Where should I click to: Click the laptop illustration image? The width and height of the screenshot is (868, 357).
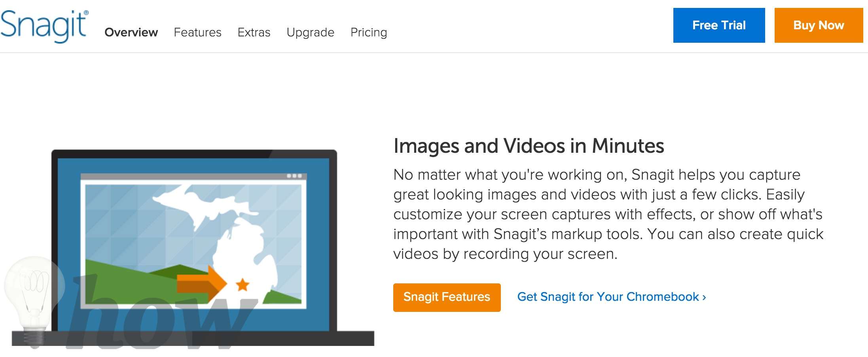pos(193,248)
